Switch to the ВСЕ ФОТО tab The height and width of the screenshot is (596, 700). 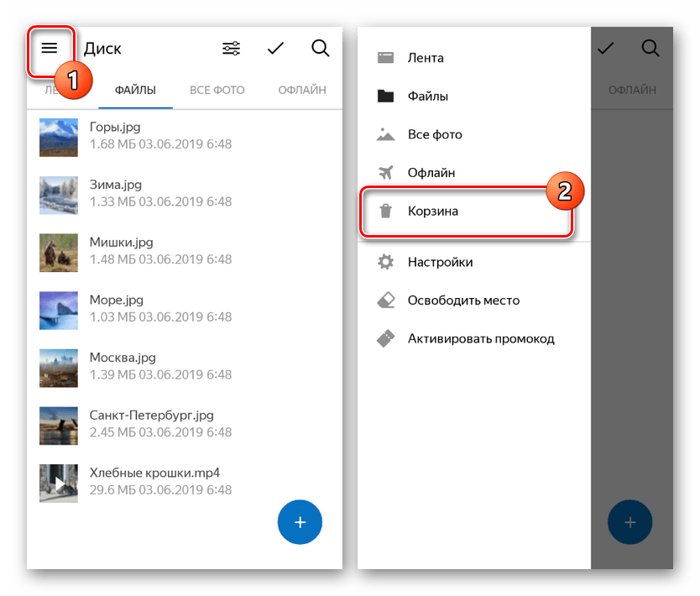point(217,91)
